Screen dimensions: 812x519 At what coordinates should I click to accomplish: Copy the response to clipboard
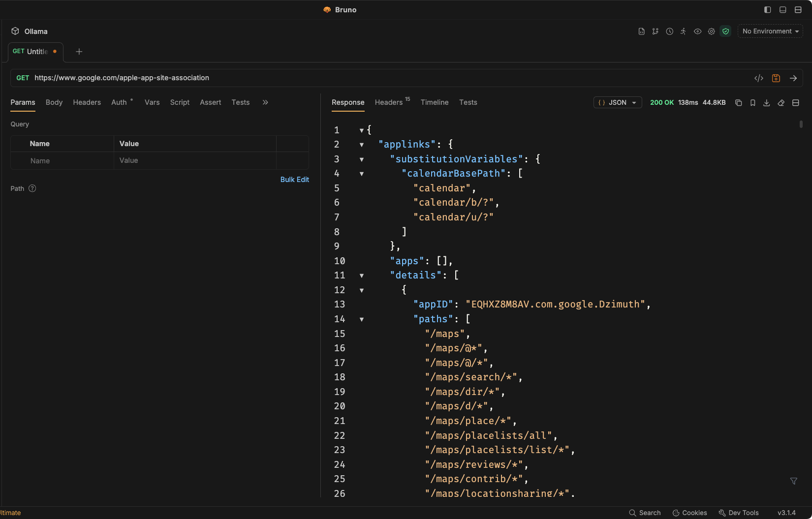738,103
